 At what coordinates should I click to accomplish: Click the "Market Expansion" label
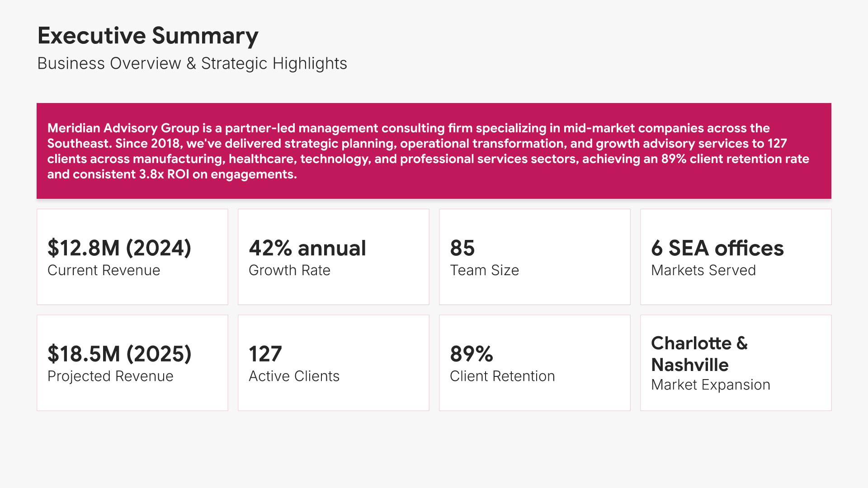click(x=710, y=385)
